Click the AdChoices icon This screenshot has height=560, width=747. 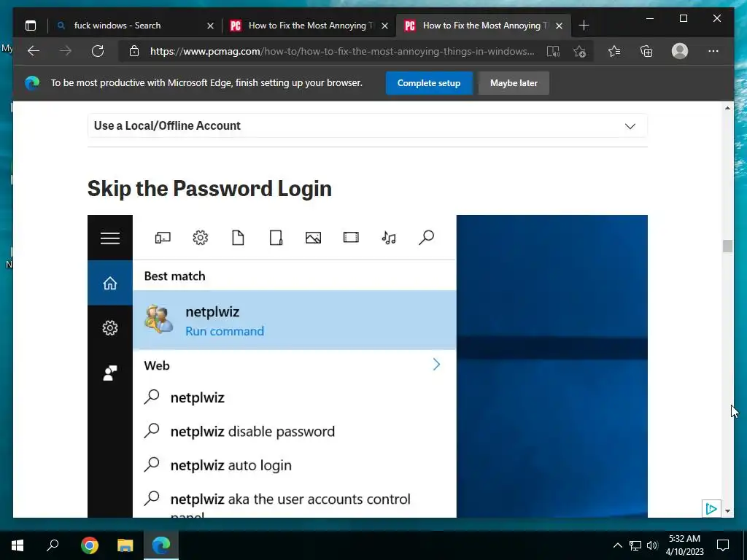(711, 508)
